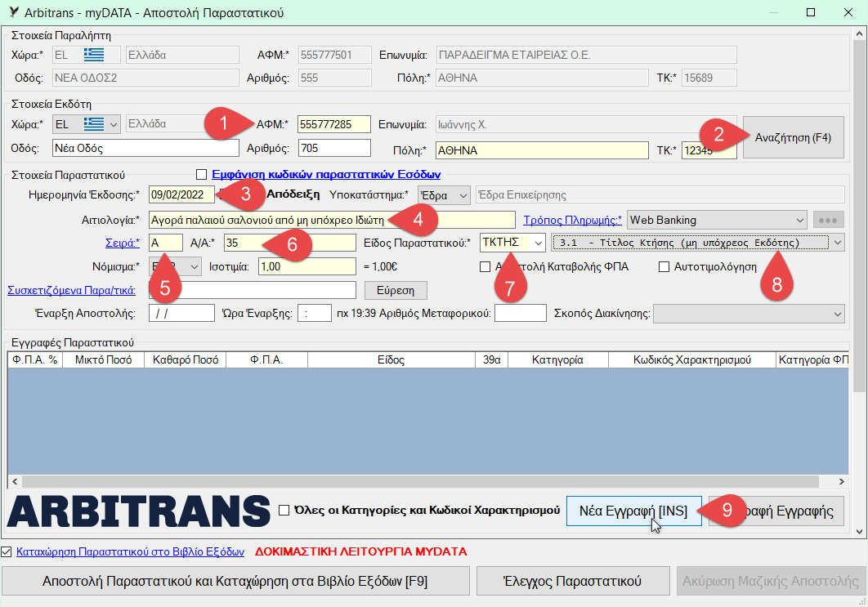Click issuer Οδός field Νέα Οδός
The image size is (868, 607).
coord(145,149)
